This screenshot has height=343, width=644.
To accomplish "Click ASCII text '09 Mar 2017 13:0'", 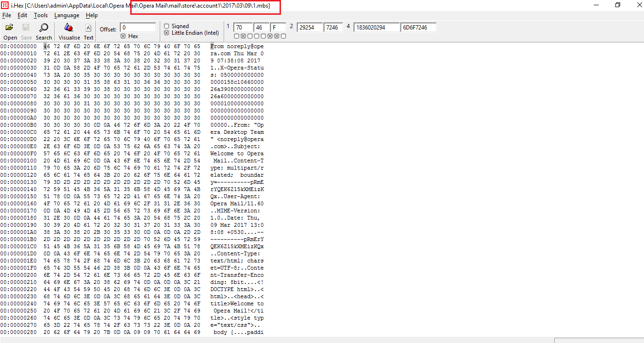I will [x=237, y=225].
